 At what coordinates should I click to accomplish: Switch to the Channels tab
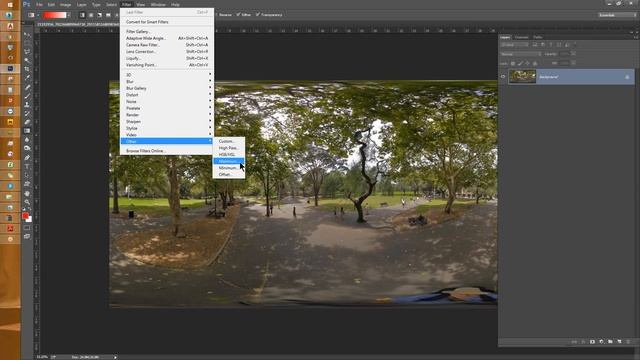click(521, 37)
